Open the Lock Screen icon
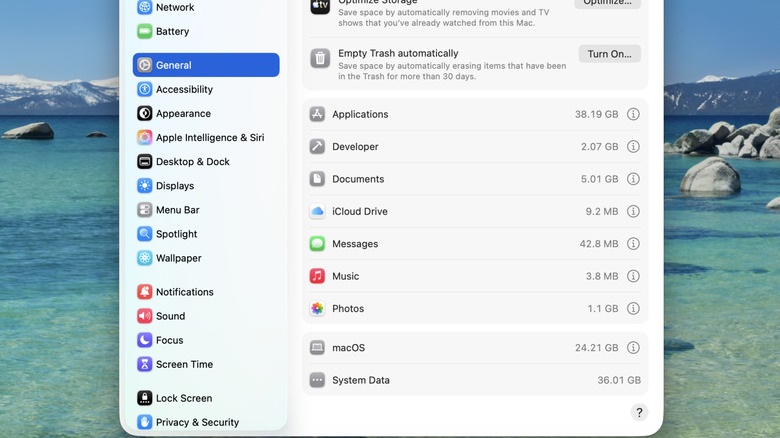Viewport: 780px width, 438px height. [144, 398]
